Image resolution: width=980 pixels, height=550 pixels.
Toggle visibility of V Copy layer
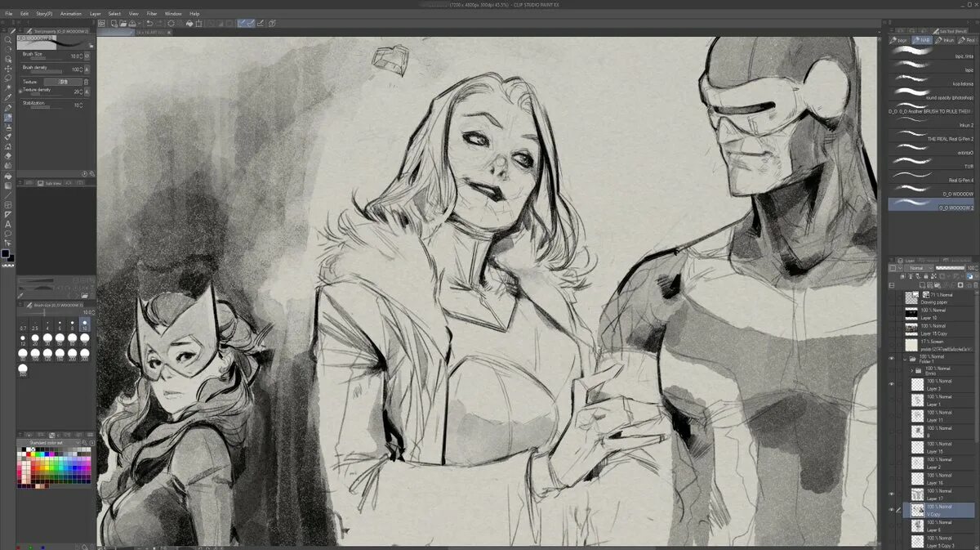(891, 509)
